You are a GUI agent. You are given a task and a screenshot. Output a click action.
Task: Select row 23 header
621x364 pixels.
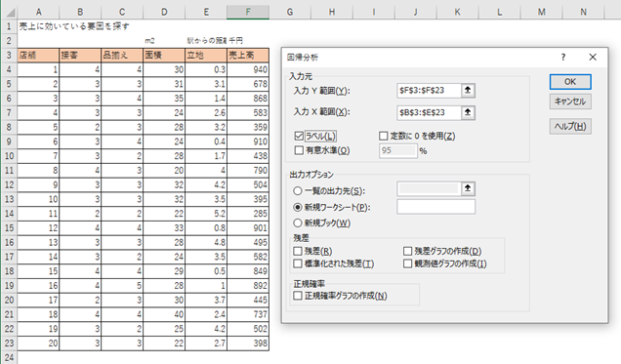coord(9,344)
